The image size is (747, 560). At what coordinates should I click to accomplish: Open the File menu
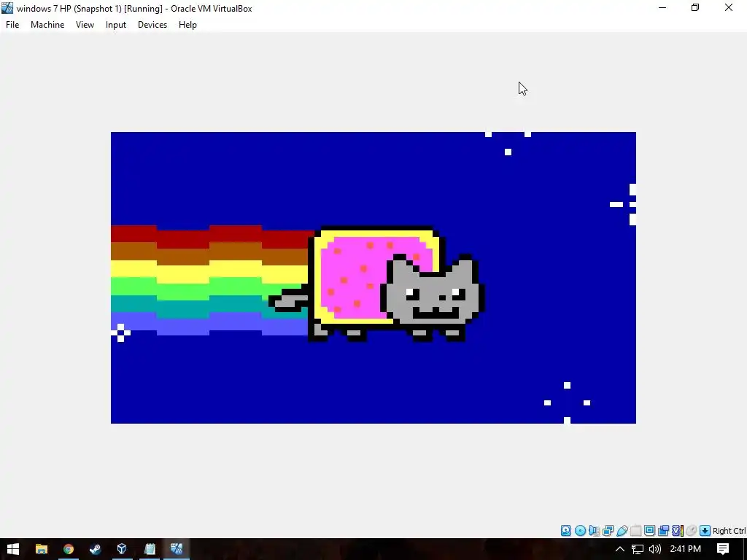pos(12,25)
